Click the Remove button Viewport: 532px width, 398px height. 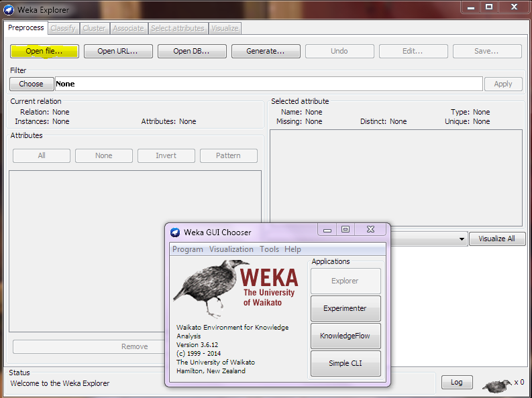(89, 346)
